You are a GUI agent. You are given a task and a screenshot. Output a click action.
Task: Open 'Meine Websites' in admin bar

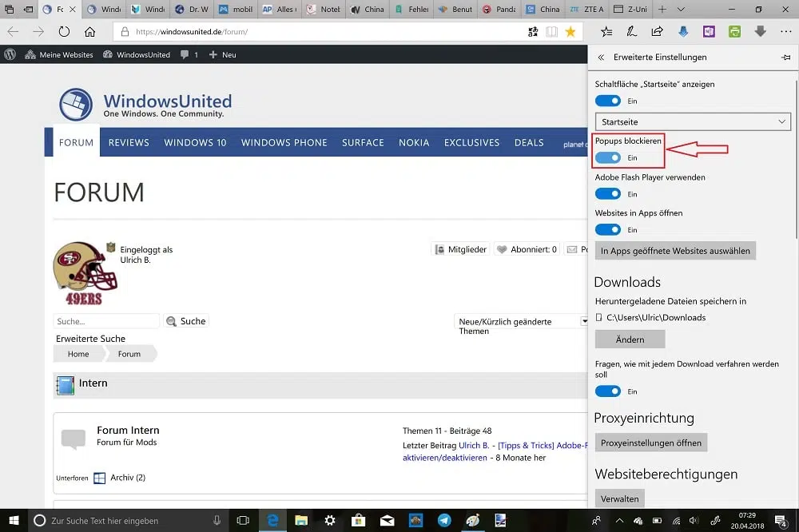pyautogui.click(x=60, y=54)
